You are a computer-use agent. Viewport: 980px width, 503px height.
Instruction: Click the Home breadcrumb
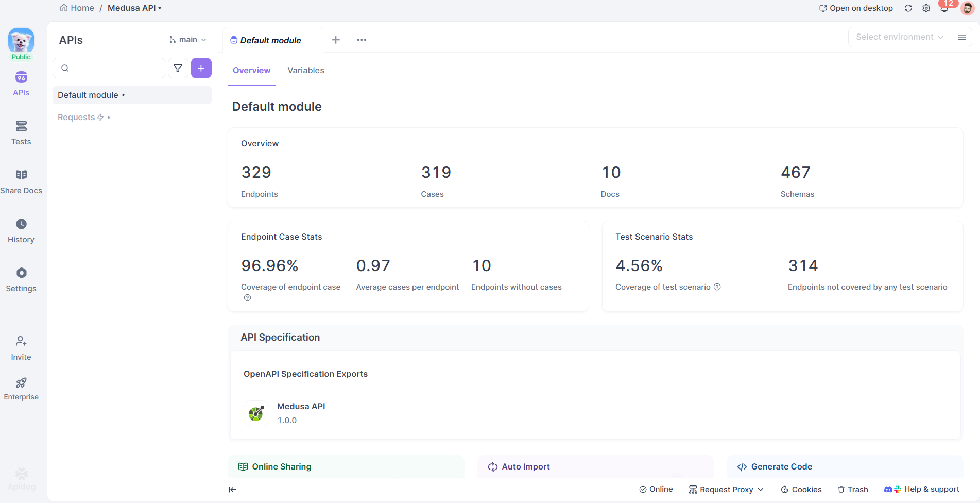point(77,8)
